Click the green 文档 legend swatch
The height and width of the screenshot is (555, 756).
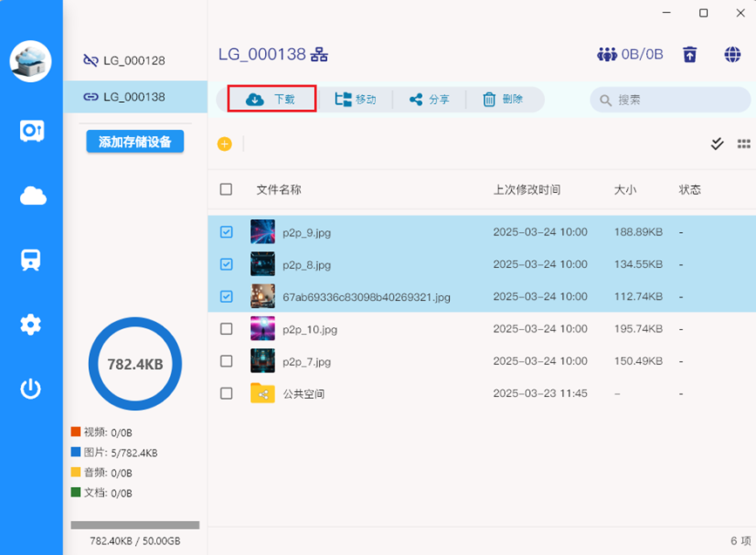click(76, 492)
